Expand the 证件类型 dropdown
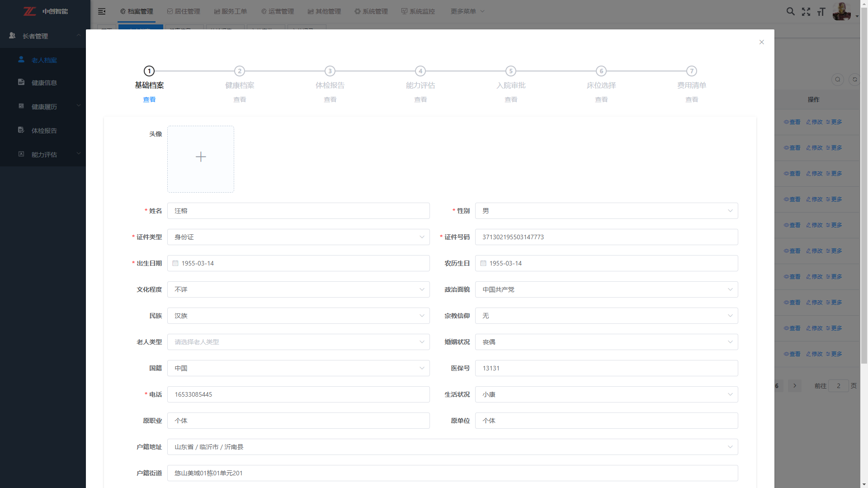 pos(298,237)
